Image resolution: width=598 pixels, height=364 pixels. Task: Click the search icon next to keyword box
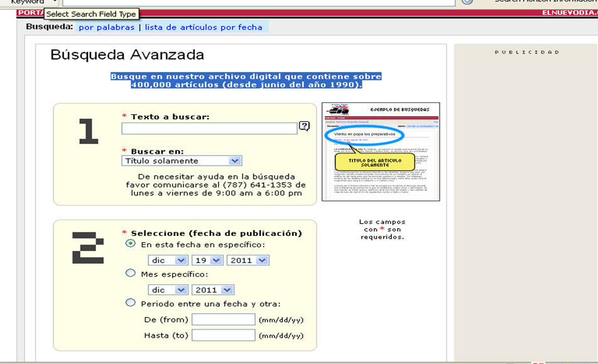[467, 2]
